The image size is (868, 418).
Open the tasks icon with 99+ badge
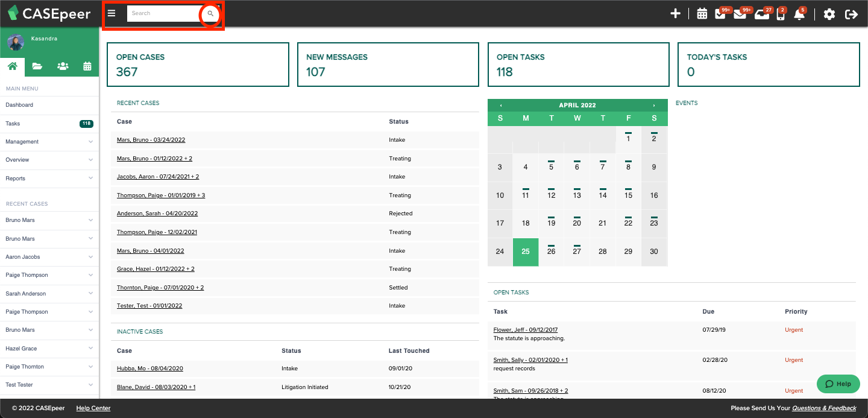pyautogui.click(x=721, y=14)
